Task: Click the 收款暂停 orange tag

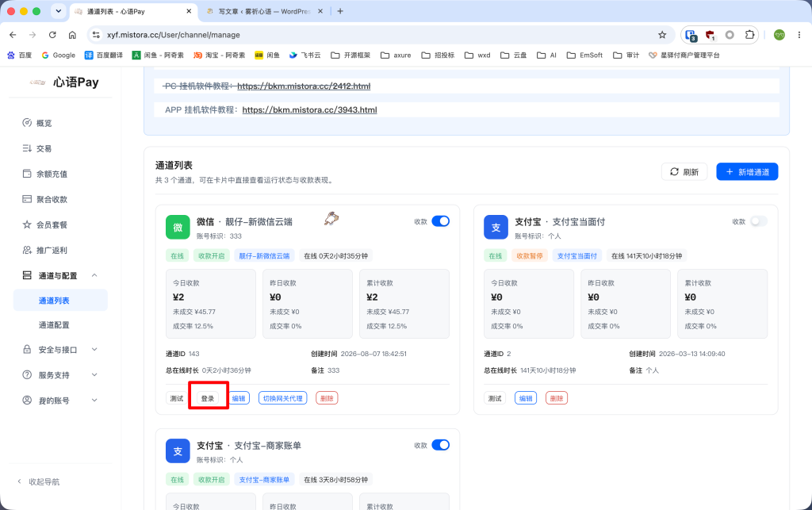Action: click(x=529, y=255)
